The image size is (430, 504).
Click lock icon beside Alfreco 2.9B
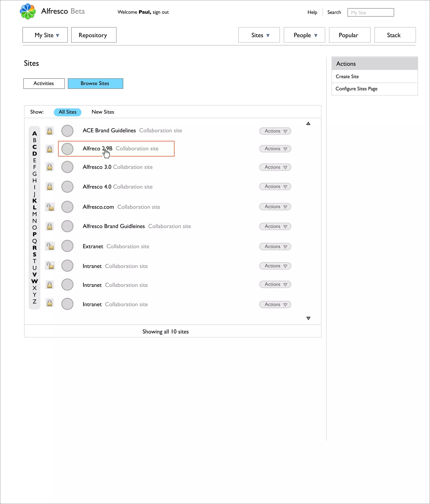click(x=50, y=149)
